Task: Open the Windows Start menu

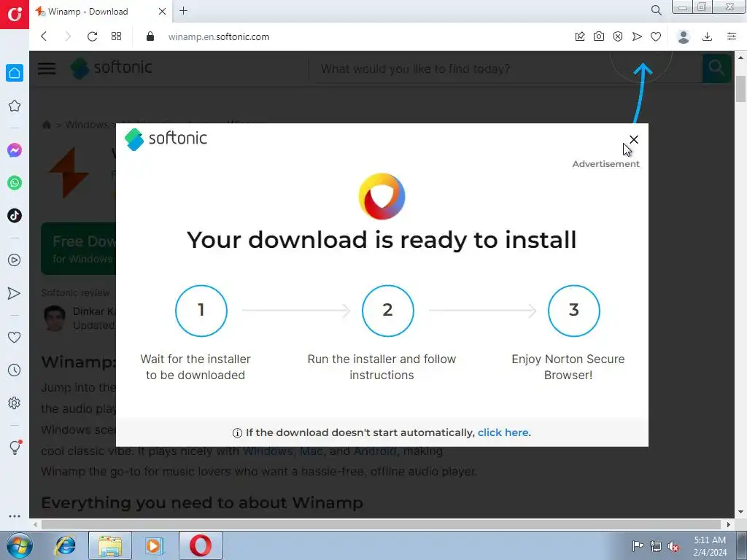Action: pyautogui.click(x=20, y=545)
